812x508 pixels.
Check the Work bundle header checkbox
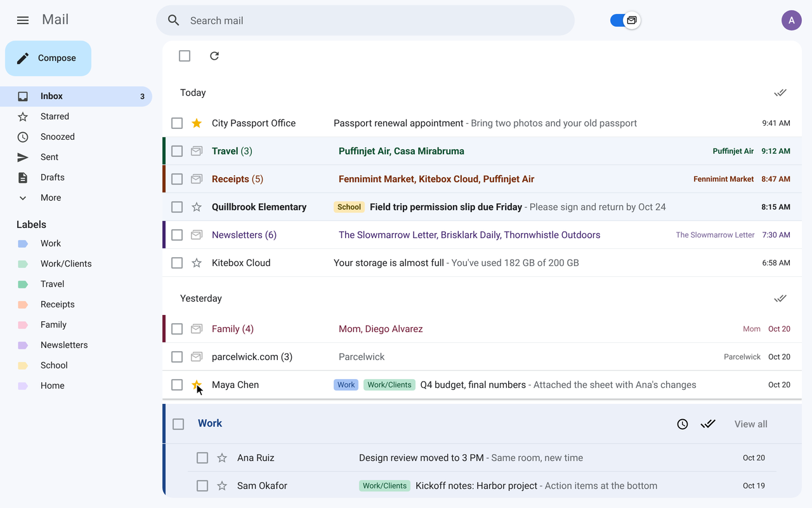[x=178, y=424]
